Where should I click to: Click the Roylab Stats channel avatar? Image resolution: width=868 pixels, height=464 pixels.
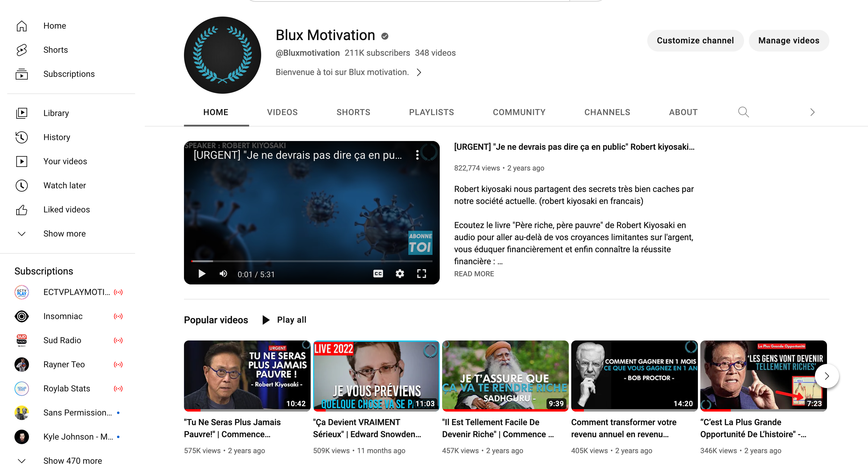point(22,389)
